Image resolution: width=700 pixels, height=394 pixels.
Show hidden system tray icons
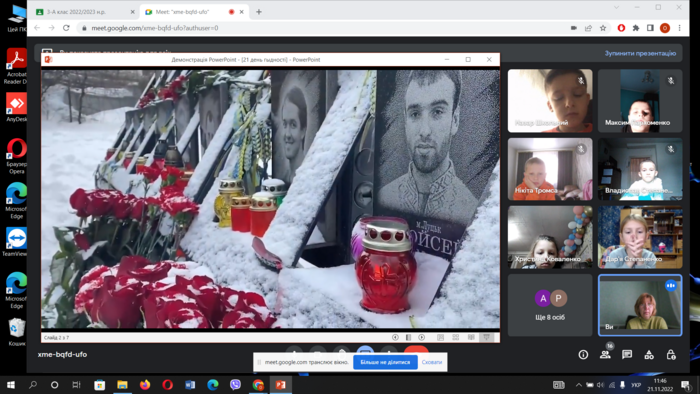pos(579,385)
